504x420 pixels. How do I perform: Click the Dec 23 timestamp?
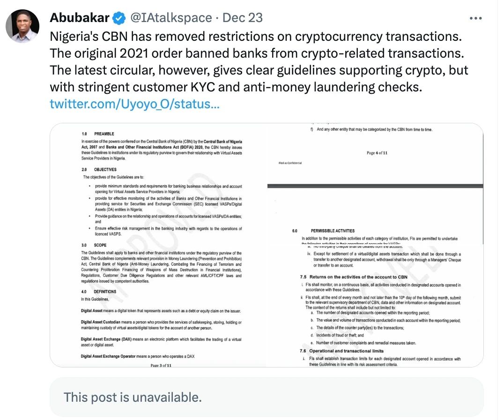(242, 18)
